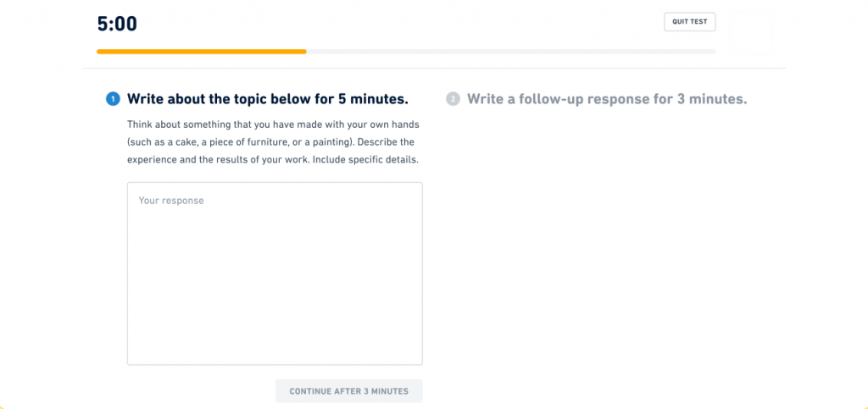Click the sentence "Include specific details."
The image size is (868, 409).
[x=365, y=160]
